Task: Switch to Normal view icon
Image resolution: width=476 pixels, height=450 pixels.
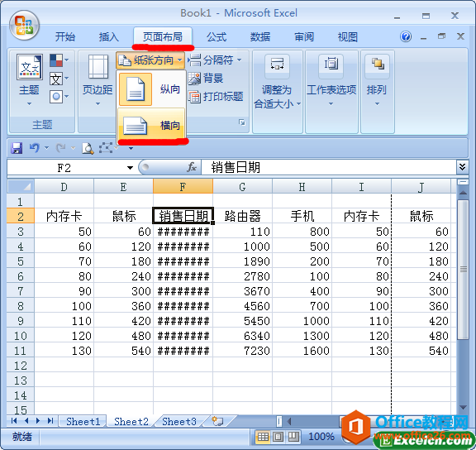Action: click(x=263, y=437)
